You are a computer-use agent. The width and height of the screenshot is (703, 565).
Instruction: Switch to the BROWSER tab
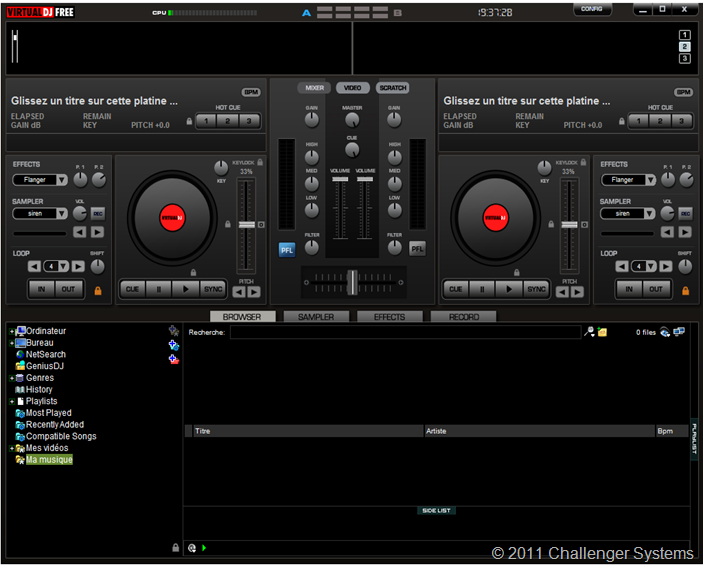pyautogui.click(x=242, y=317)
